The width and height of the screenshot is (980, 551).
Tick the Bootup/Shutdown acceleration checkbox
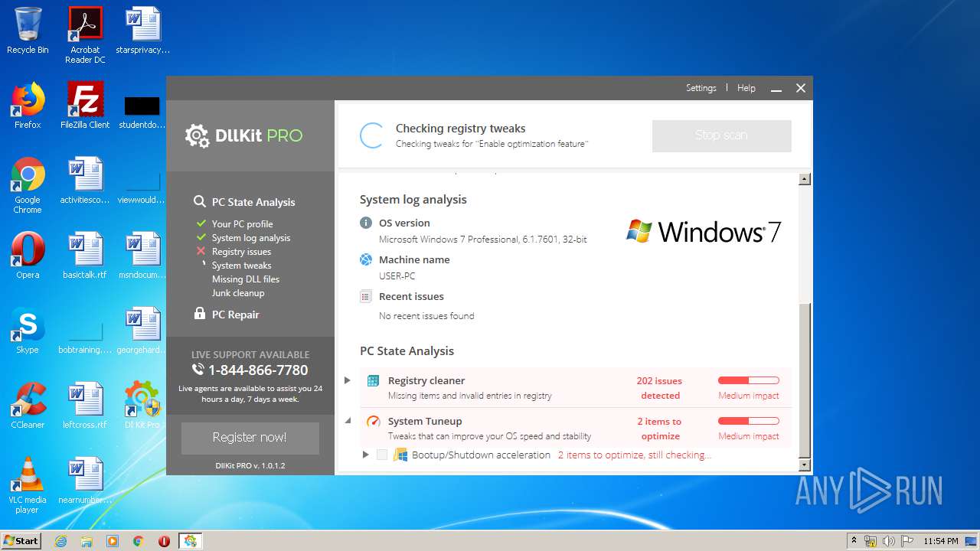[x=382, y=455]
